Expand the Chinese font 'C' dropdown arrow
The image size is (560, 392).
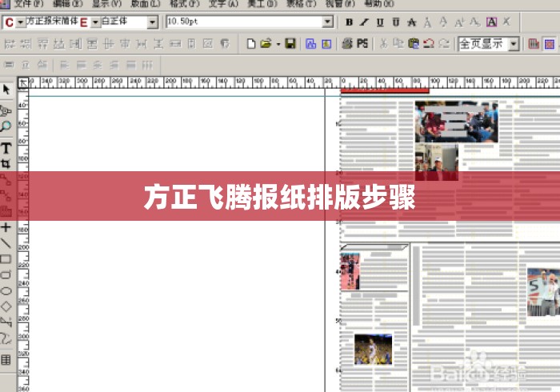(x=20, y=22)
